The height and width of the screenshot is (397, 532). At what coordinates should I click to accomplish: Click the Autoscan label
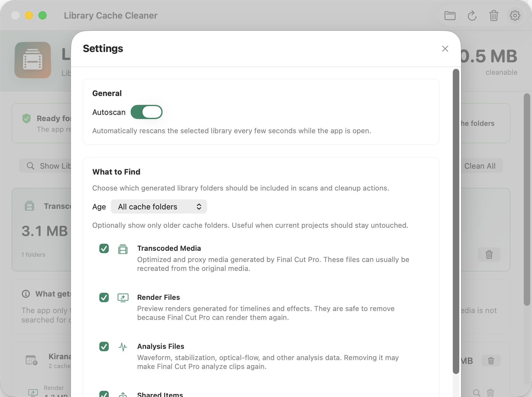(x=109, y=112)
